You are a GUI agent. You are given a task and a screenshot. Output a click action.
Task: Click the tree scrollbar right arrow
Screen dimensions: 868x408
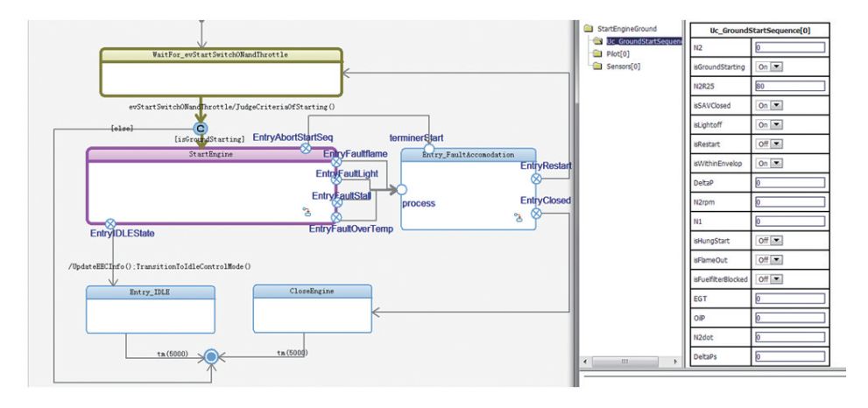(x=674, y=361)
